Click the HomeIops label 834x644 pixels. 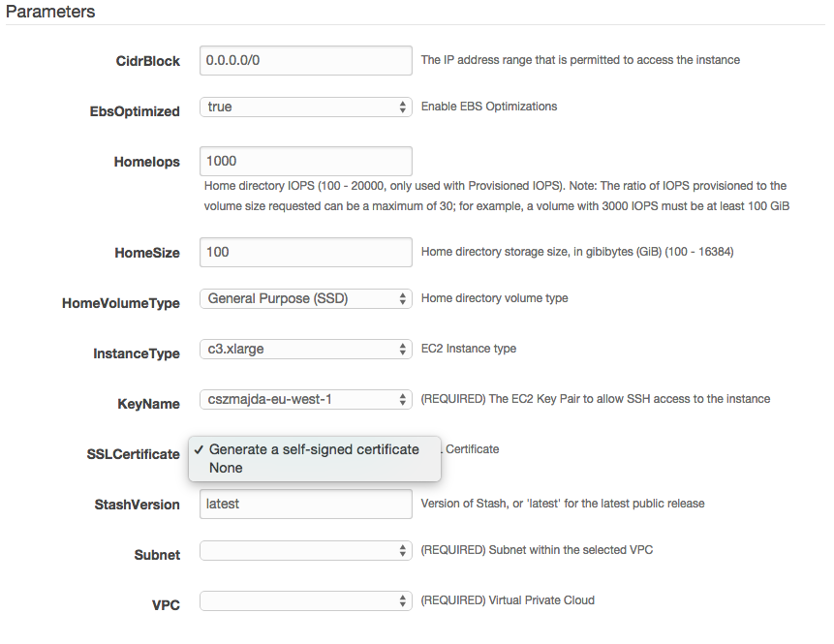147,162
